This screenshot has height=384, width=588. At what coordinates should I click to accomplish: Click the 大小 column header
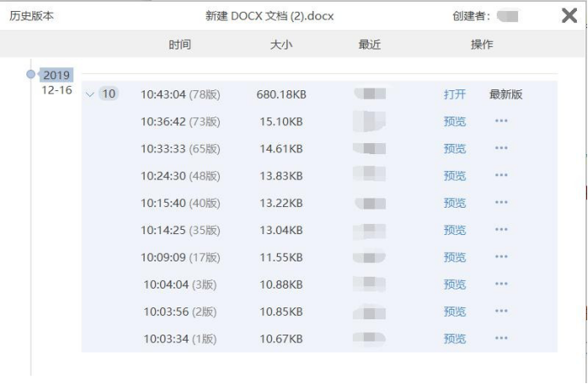[x=280, y=44]
